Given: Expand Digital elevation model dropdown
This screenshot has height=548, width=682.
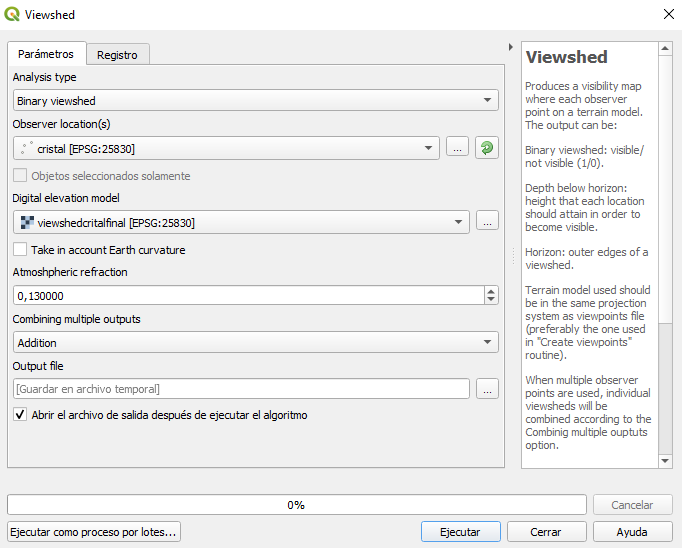Looking at the screenshot, I should pos(242,222).
